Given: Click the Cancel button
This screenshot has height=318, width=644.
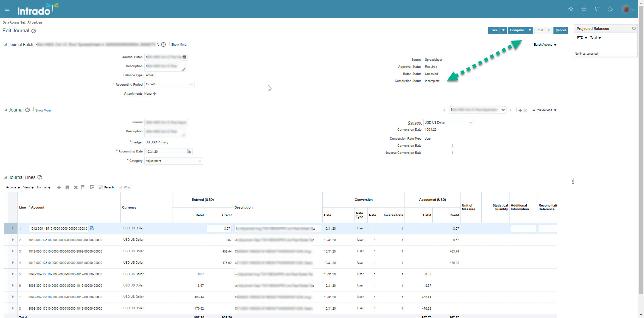Looking at the screenshot, I should [x=560, y=30].
